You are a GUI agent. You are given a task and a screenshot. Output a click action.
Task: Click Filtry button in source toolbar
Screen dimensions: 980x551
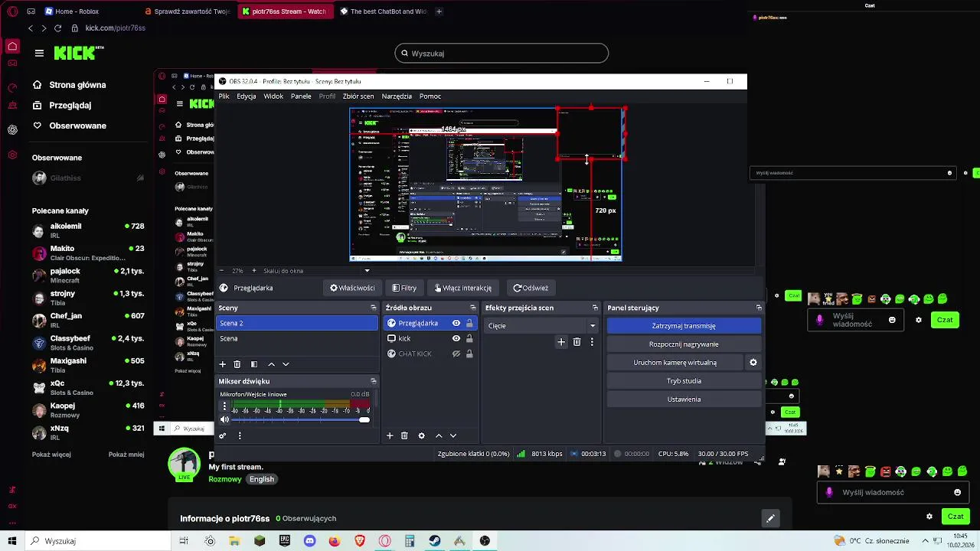click(404, 288)
